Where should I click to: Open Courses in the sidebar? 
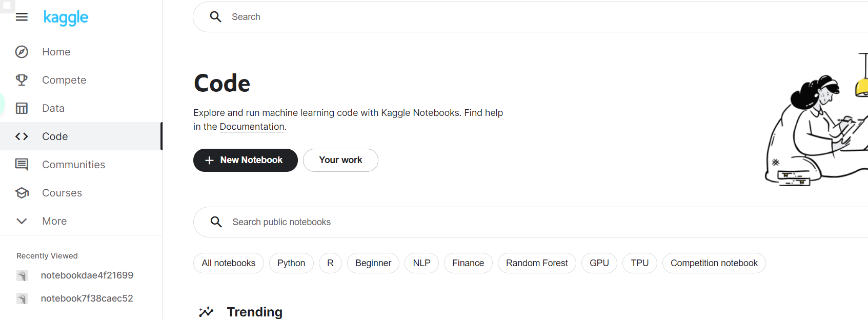(81, 193)
